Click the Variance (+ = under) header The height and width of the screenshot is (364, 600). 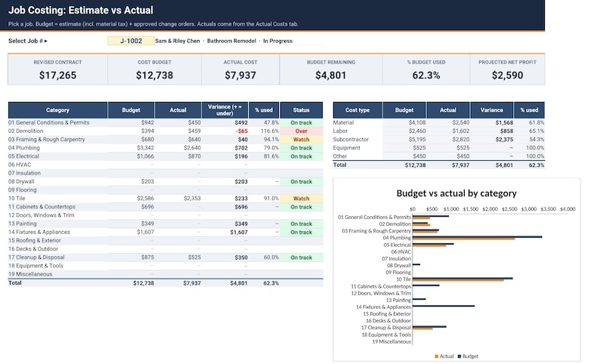point(224,110)
